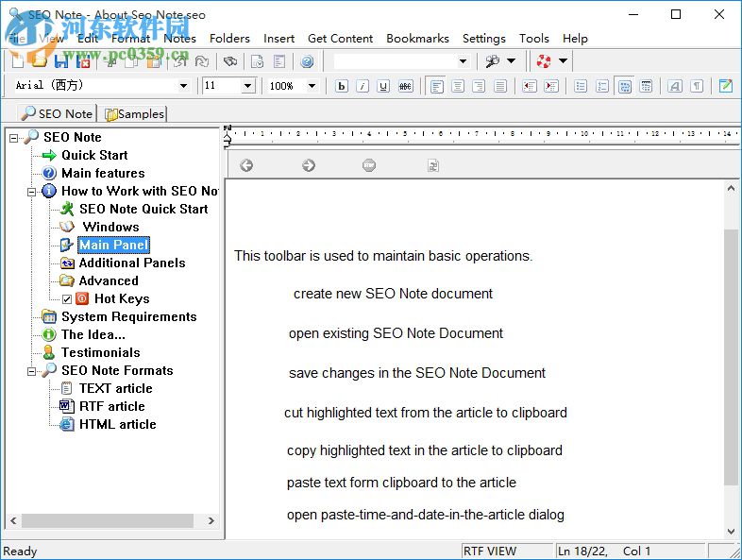Open the dropdown arrow next to lifebuoy icon
This screenshot has height=560, width=742.
click(564, 61)
